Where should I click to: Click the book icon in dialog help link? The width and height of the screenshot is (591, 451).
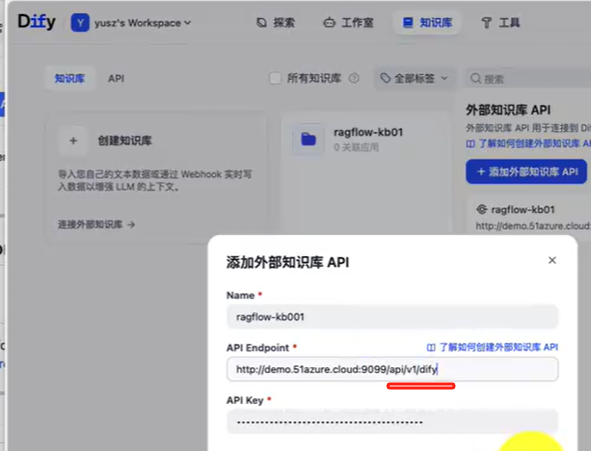pos(431,347)
